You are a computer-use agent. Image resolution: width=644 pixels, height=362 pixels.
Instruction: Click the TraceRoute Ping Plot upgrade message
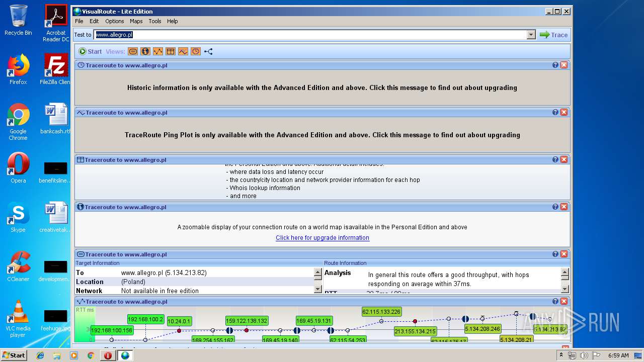(322, 135)
